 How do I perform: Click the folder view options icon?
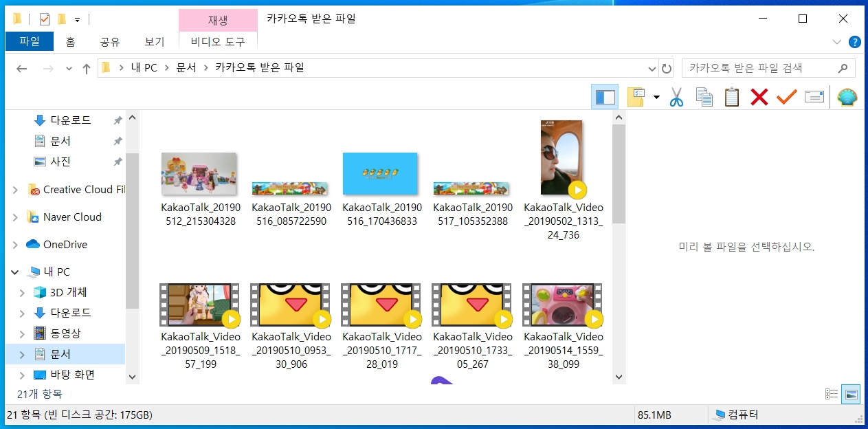pos(636,97)
